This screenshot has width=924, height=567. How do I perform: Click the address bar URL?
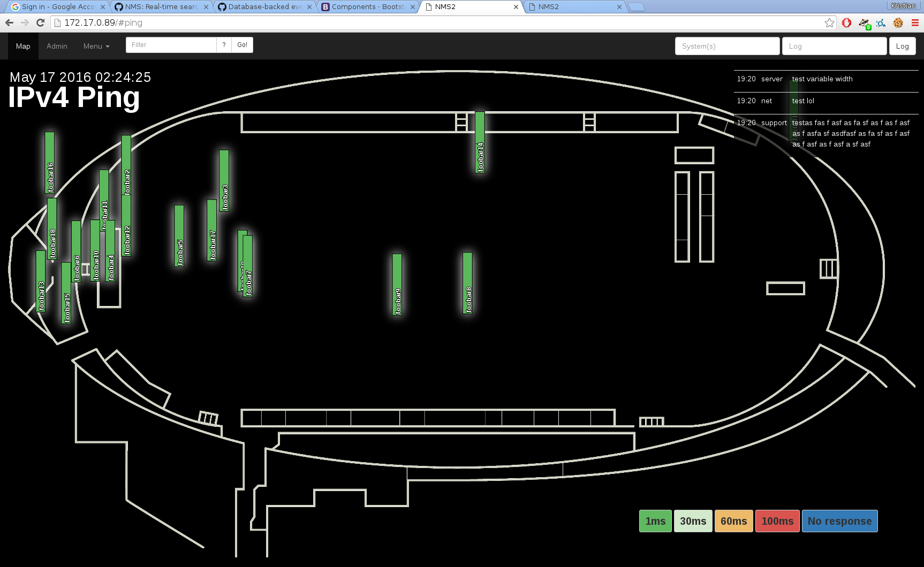(103, 22)
